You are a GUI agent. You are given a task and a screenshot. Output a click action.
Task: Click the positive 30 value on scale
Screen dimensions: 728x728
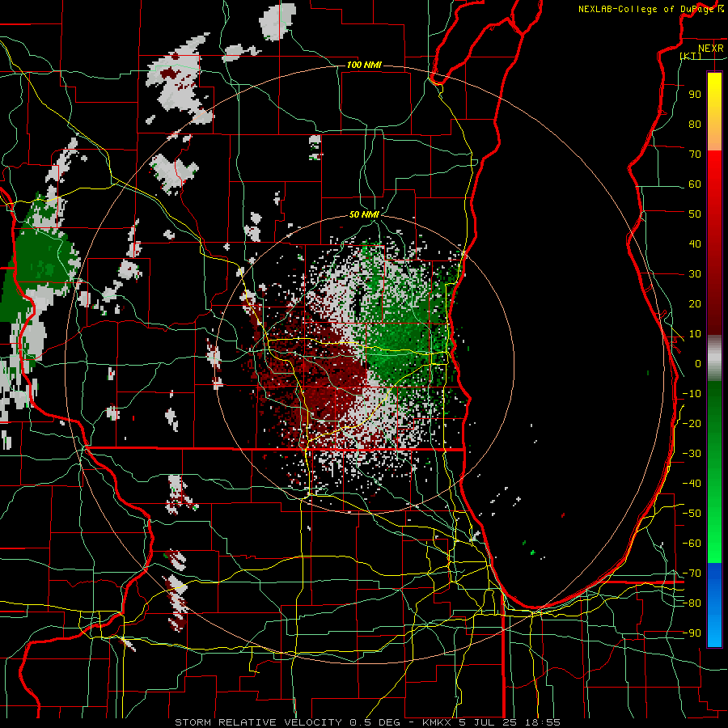click(695, 274)
